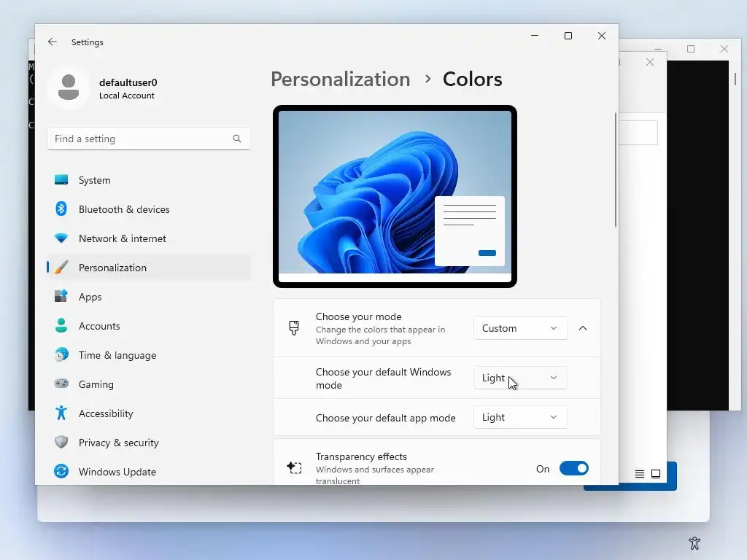747x560 pixels.
Task: Click the Choose your mode brush icon
Action: pyautogui.click(x=294, y=327)
